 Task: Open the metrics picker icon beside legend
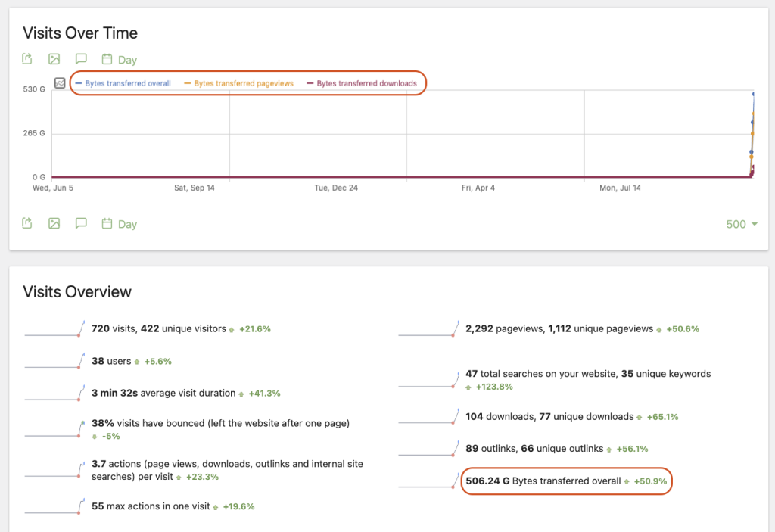[x=60, y=83]
